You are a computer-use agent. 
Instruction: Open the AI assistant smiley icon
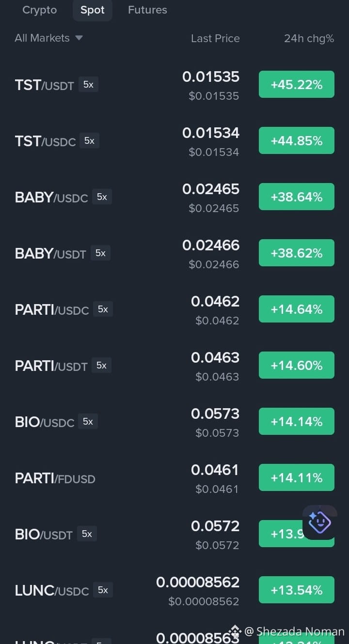[x=319, y=522]
